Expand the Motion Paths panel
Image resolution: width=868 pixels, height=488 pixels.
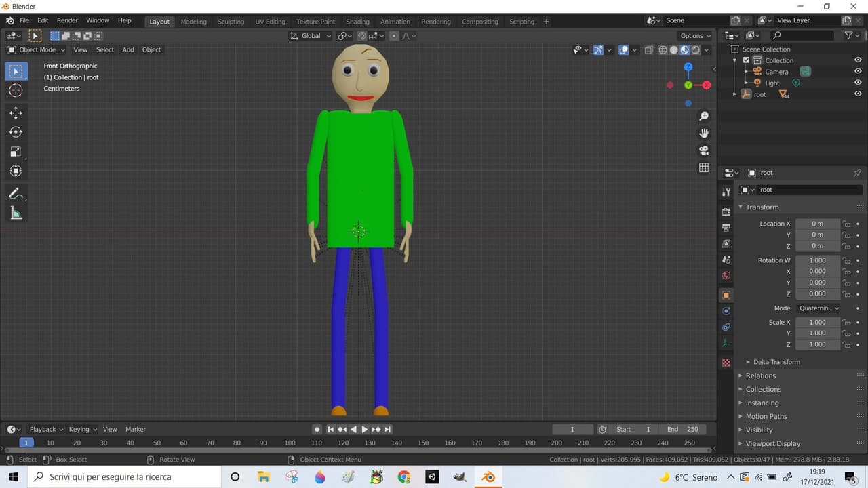pyautogui.click(x=766, y=416)
